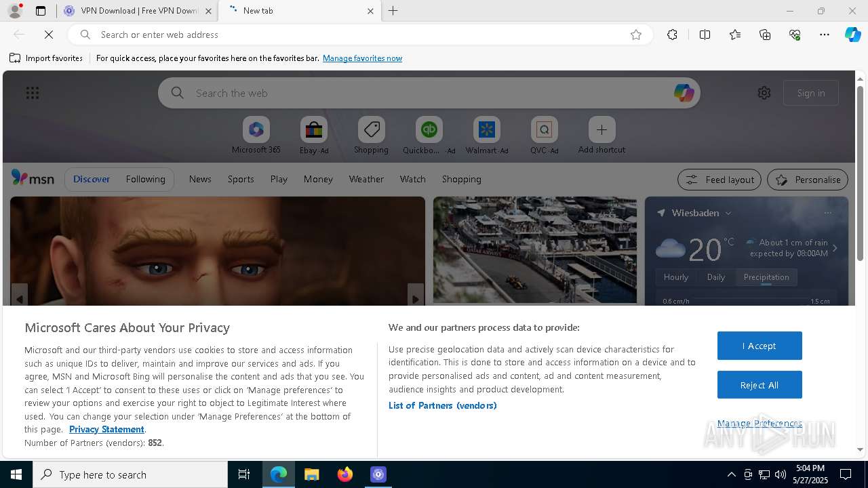Open the Windows Start menu

[x=16, y=474]
